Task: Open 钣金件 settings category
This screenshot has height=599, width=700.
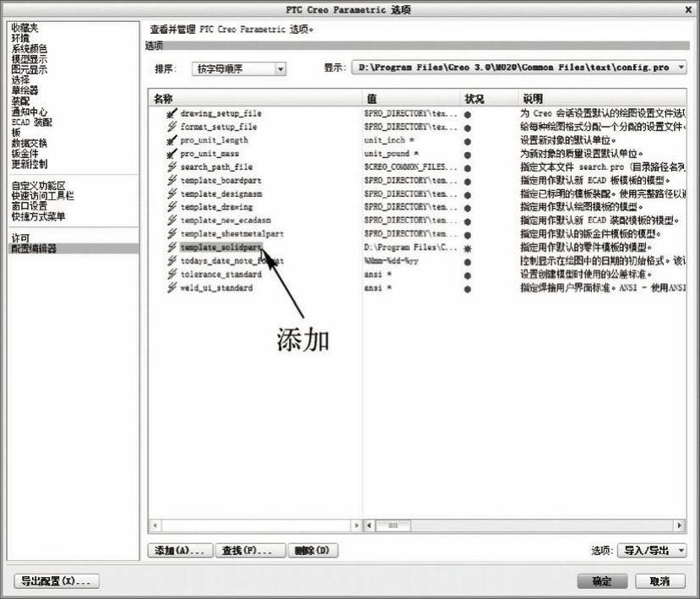Action: pyautogui.click(x=24, y=153)
